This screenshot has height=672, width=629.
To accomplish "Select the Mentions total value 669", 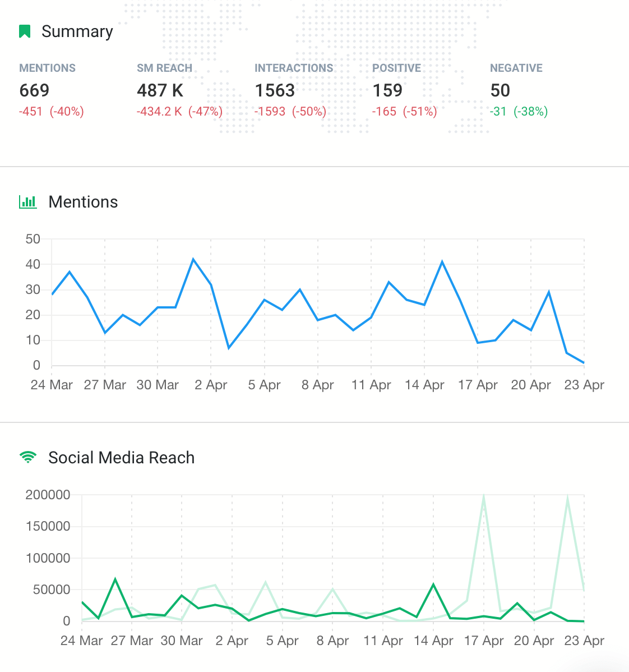I will [x=34, y=90].
